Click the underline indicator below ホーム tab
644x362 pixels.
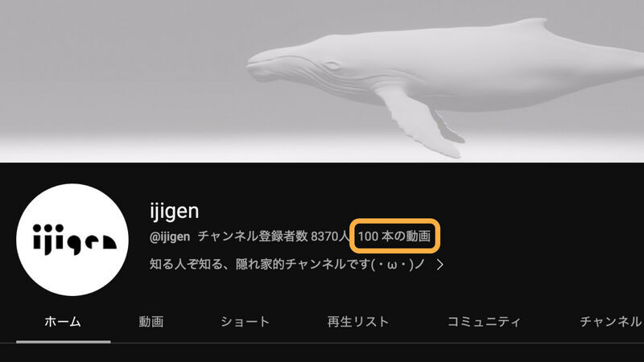tap(64, 341)
